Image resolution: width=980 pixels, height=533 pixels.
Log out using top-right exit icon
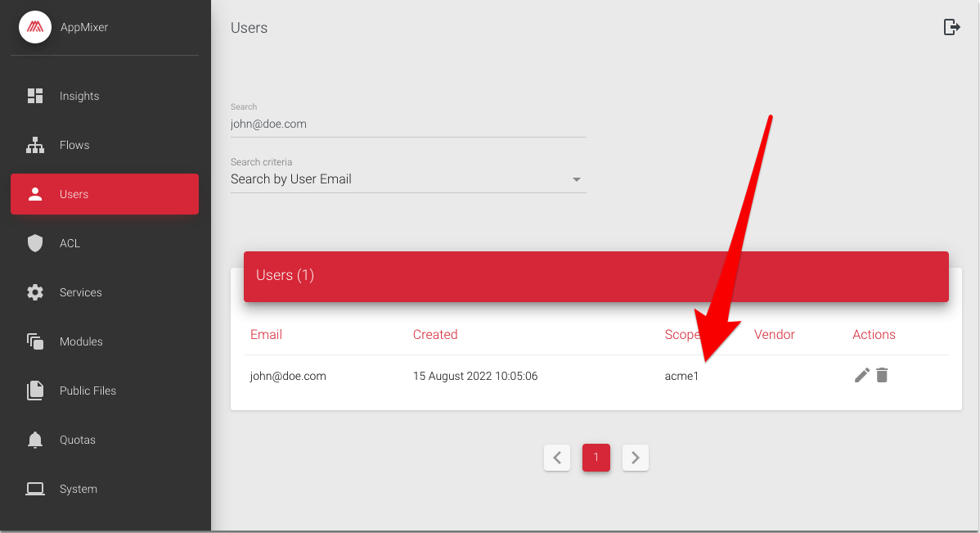coord(951,27)
